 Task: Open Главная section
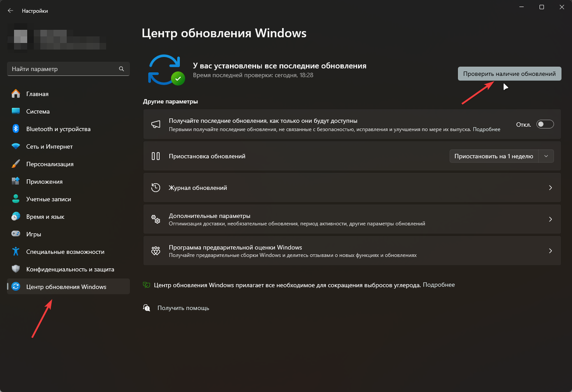click(68, 94)
